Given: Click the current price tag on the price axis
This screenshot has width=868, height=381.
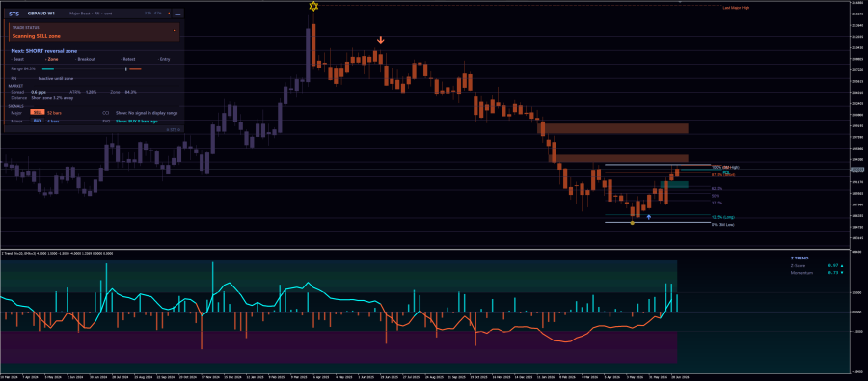Looking at the screenshot, I should pos(857,170).
